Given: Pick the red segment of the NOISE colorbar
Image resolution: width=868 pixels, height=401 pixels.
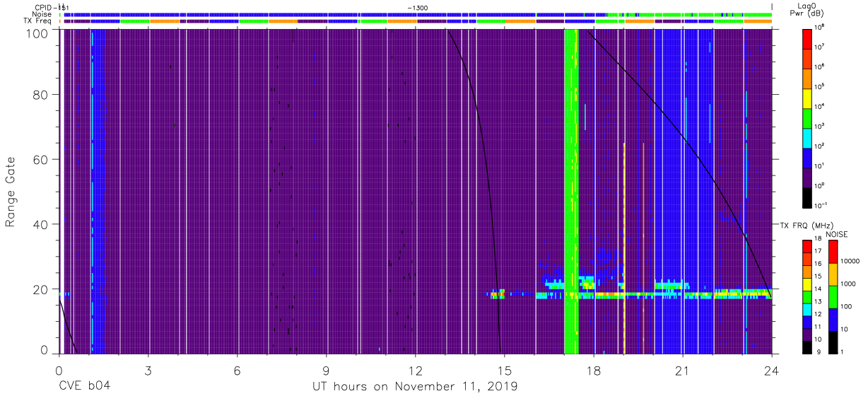Looking at the screenshot, I should click(832, 252).
